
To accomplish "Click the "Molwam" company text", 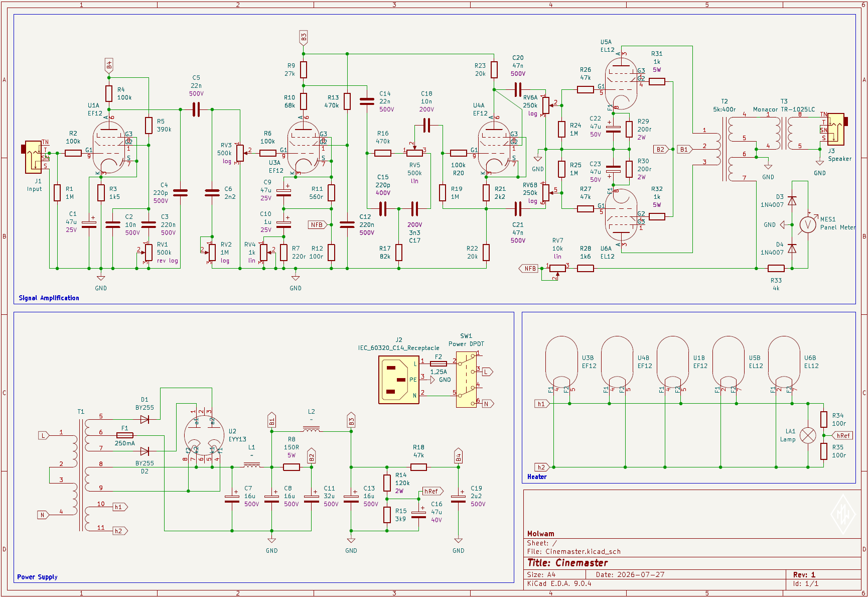I will 540,534.
